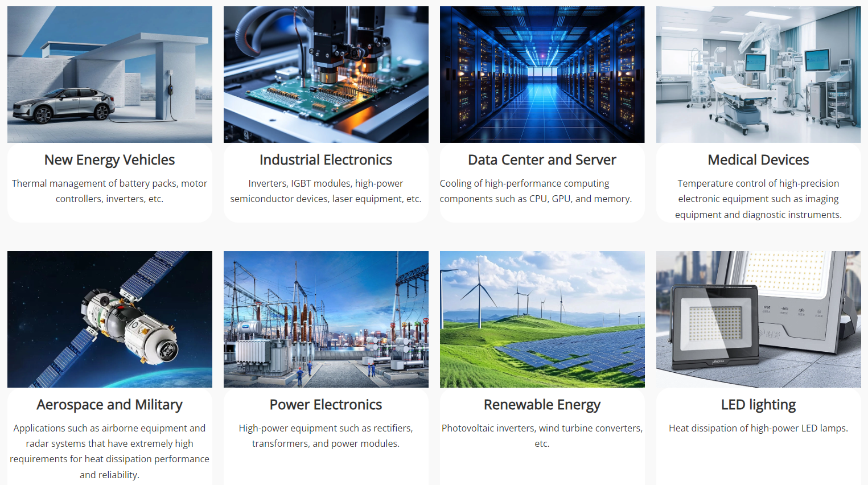Open the wind turbines and solar panels image
Screen dimensions: 868x485
(542, 319)
